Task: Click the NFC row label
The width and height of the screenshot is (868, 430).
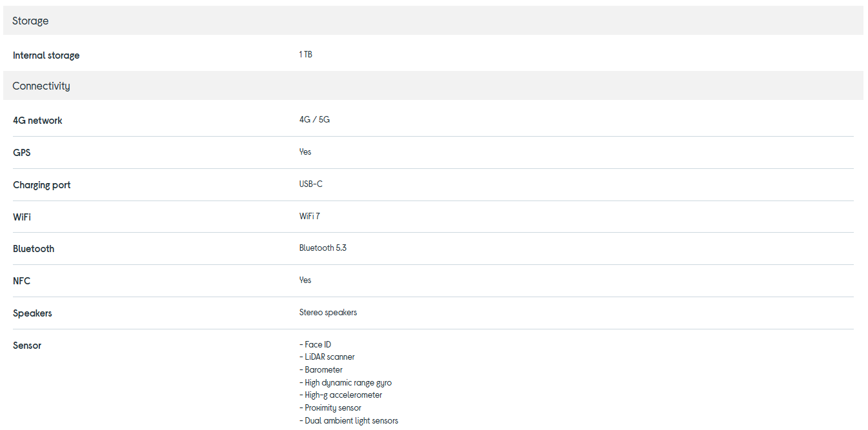Action: tap(22, 281)
